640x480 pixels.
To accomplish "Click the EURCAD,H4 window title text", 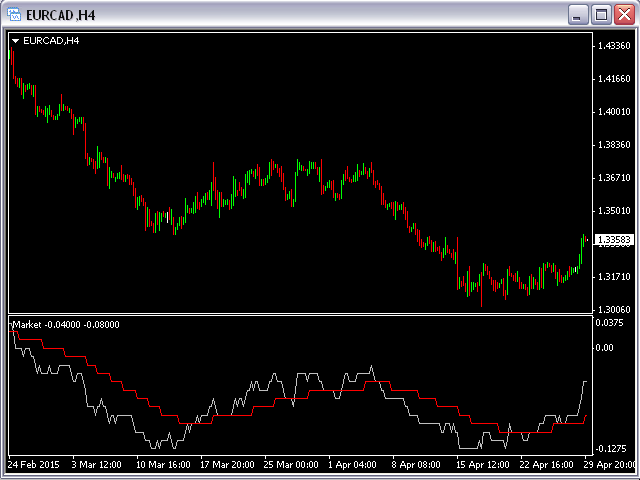I will (60, 15).
